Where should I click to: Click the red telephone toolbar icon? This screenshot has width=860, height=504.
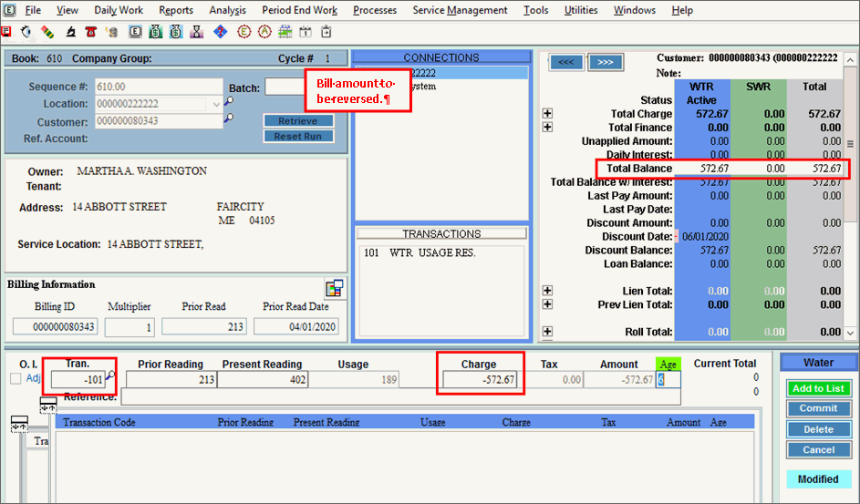coord(90,32)
